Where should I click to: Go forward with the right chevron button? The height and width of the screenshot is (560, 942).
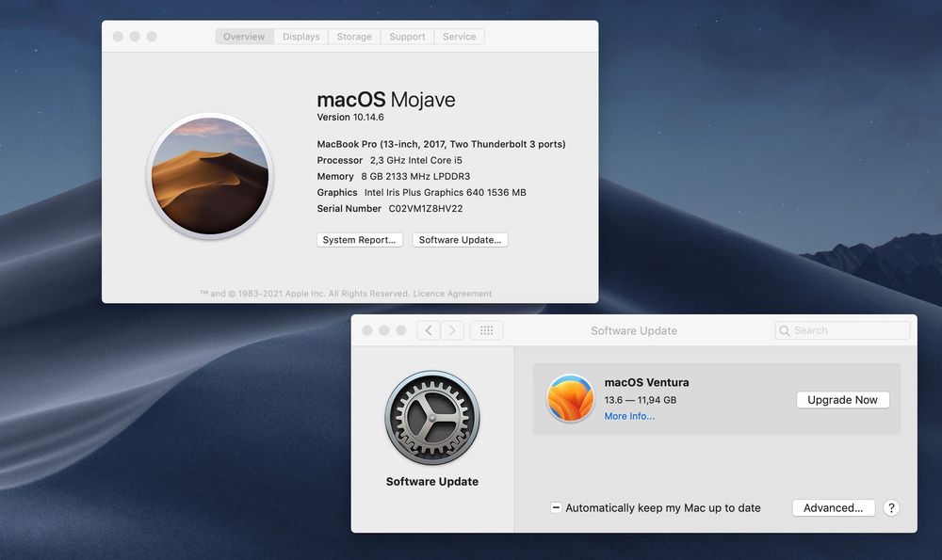pos(452,330)
